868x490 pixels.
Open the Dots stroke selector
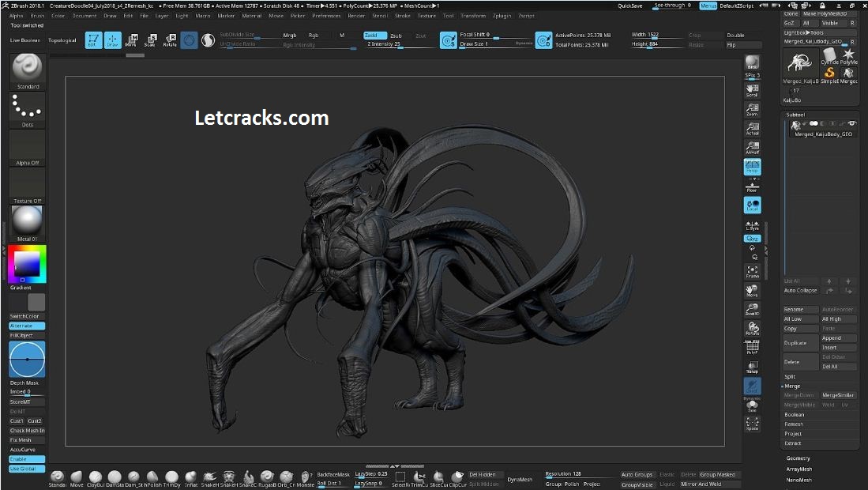click(x=27, y=110)
